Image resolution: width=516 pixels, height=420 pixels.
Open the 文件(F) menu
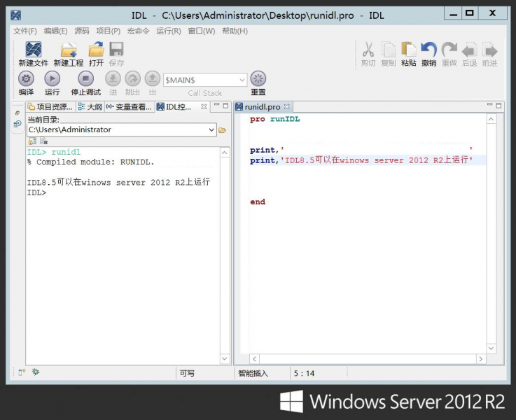click(x=25, y=31)
